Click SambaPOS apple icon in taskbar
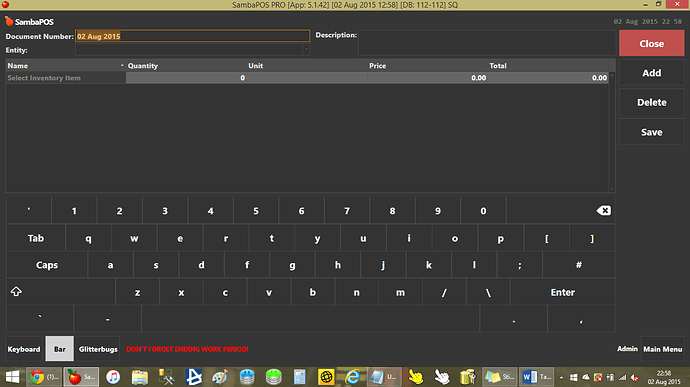The image size is (690, 387). coord(81,377)
